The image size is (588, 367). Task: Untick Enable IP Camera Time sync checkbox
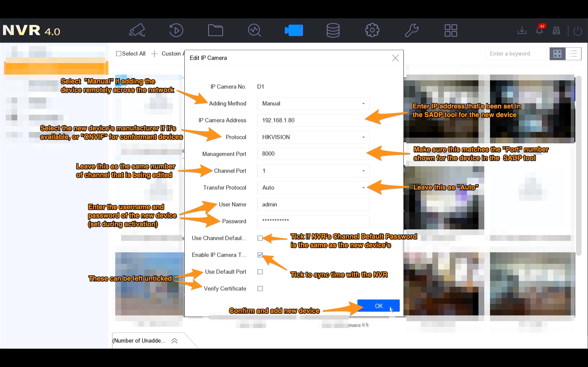pyautogui.click(x=260, y=255)
